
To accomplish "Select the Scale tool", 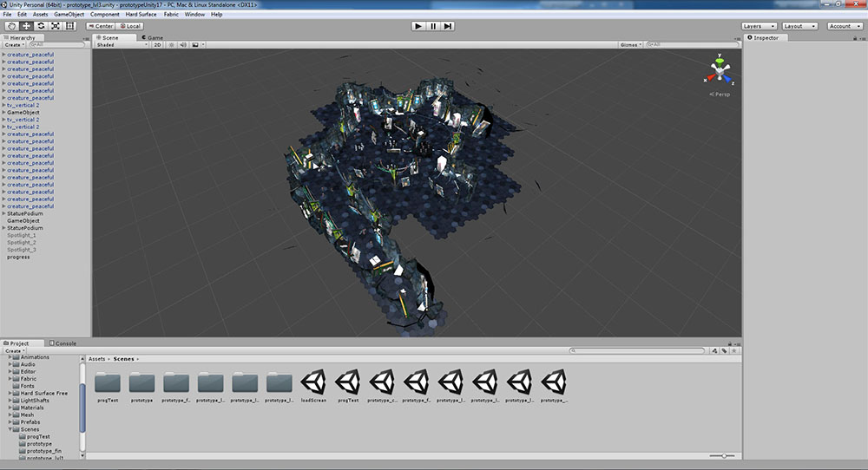I will click(x=56, y=26).
